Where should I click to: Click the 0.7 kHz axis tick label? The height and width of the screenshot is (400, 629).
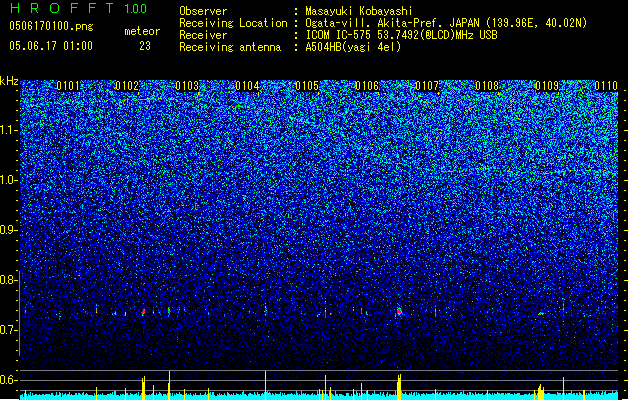(9, 330)
